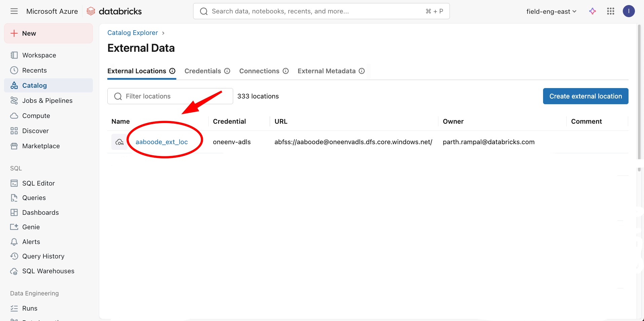Open Genie in the sidebar
This screenshot has height=321, width=644.
coord(31,227)
